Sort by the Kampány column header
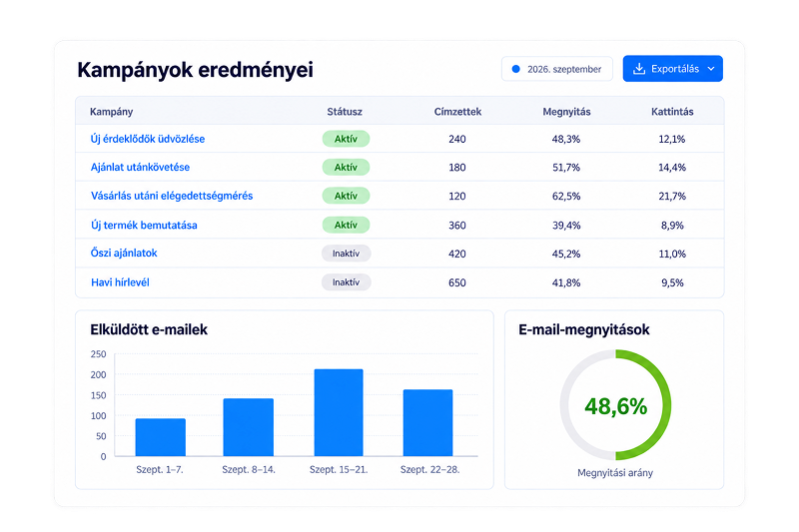Image resolution: width=799 pixels, height=532 pixels. [111, 112]
